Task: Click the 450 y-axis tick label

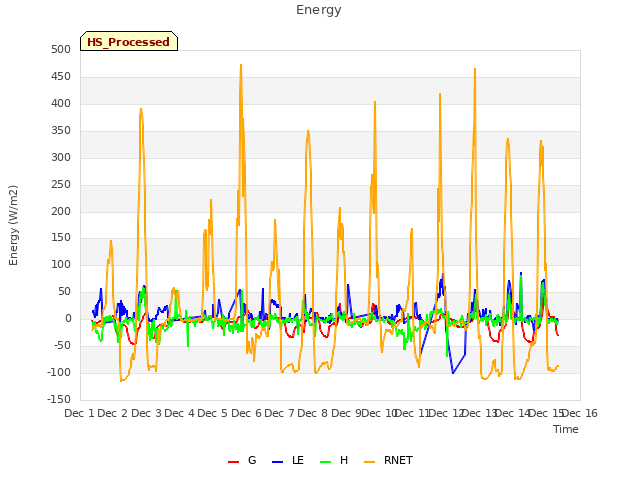Action: click(x=61, y=76)
